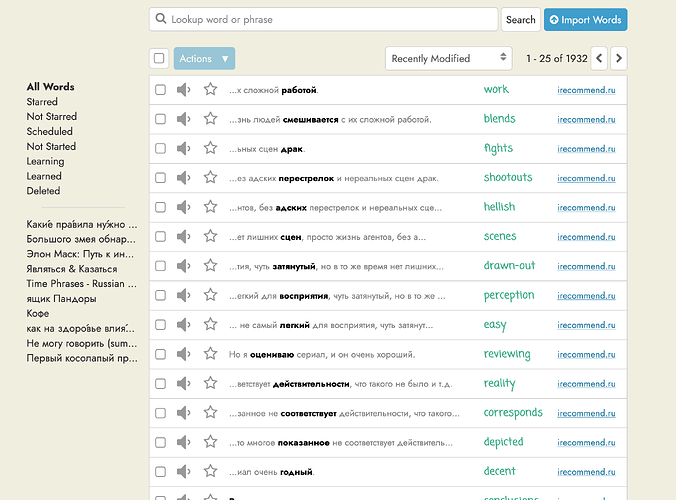Show the Starred words filter
This screenshot has width=676, height=500.
click(42, 102)
